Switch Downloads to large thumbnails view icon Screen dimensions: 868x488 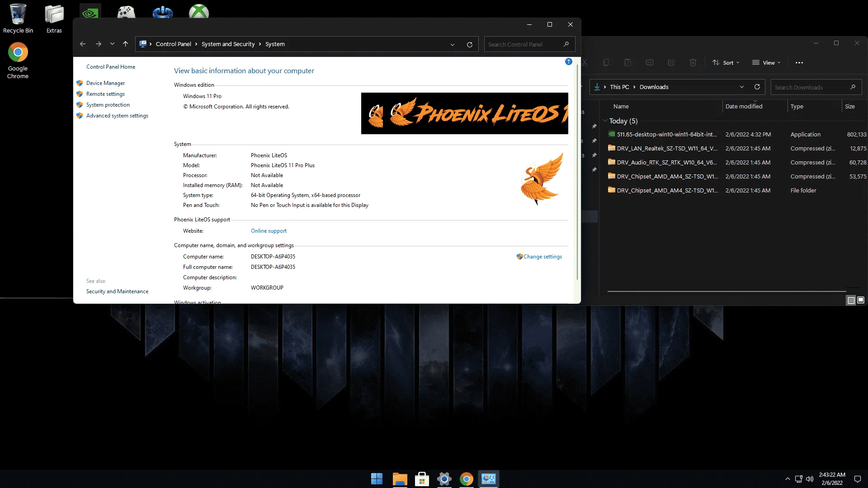pos(861,300)
